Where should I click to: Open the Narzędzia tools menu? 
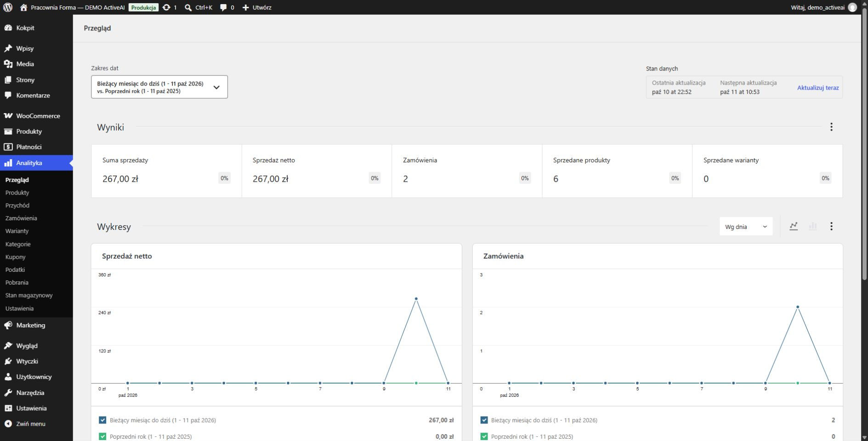pos(36,393)
